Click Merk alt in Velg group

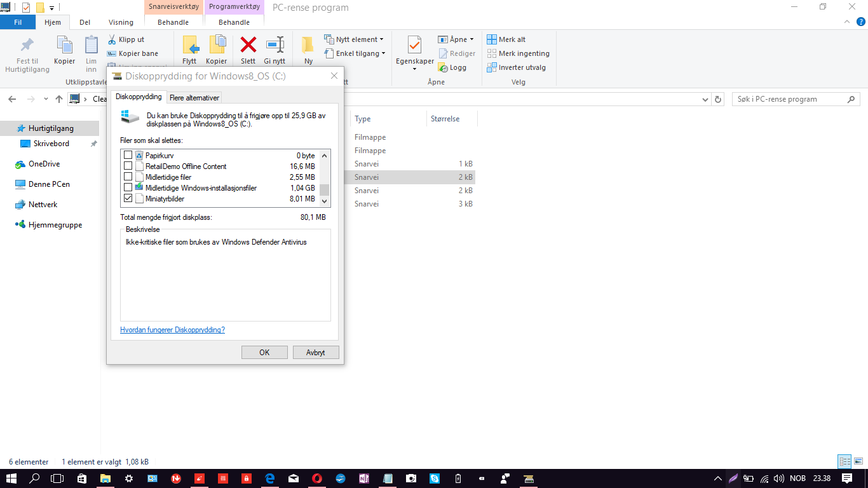pyautogui.click(x=506, y=39)
